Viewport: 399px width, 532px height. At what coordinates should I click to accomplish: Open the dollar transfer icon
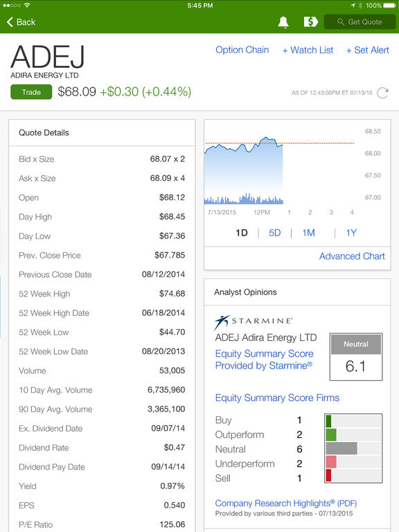(310, 22)
